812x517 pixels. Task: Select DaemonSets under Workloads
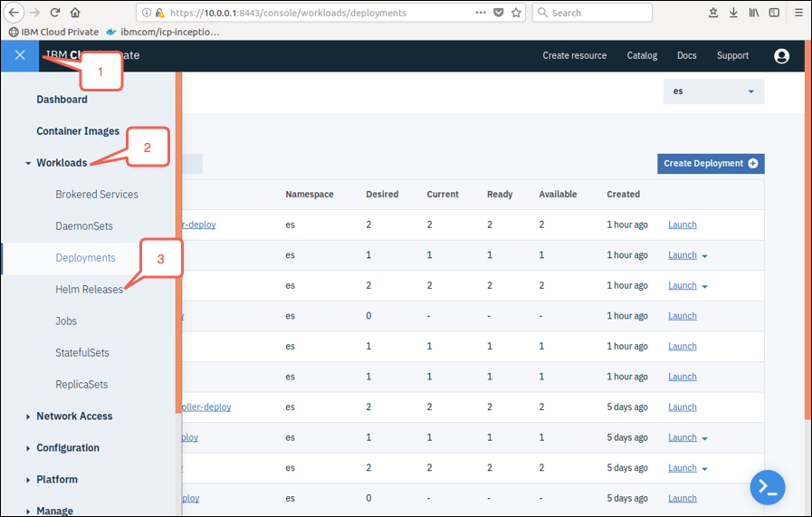click(84, 225)
